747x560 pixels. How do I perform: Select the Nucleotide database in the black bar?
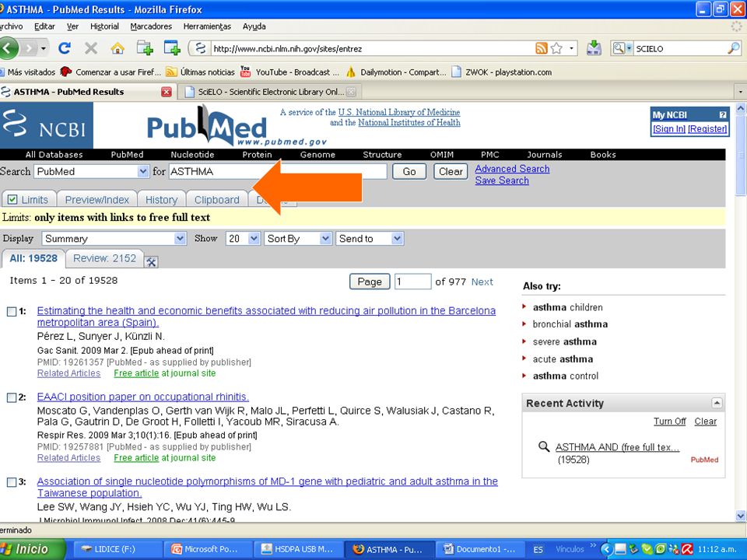[192, 154]
